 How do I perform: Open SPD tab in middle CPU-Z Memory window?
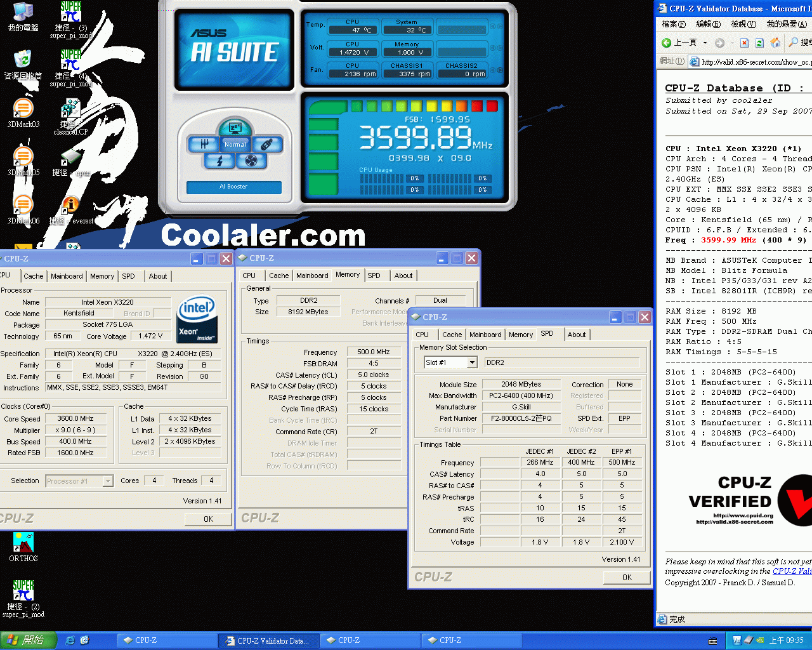pyautogui.click(x=374, y=275)
